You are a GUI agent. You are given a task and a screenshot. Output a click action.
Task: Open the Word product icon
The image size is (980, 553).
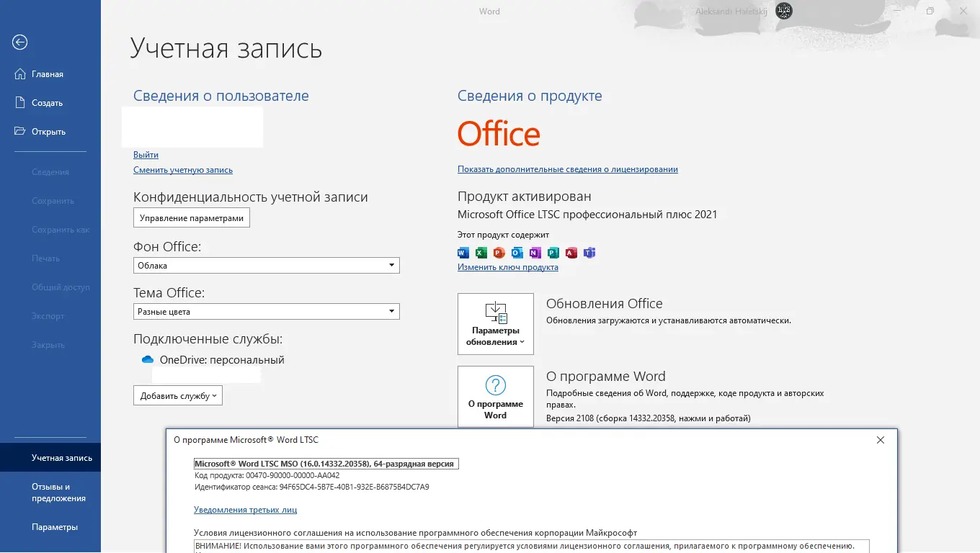tap(463, 253)
